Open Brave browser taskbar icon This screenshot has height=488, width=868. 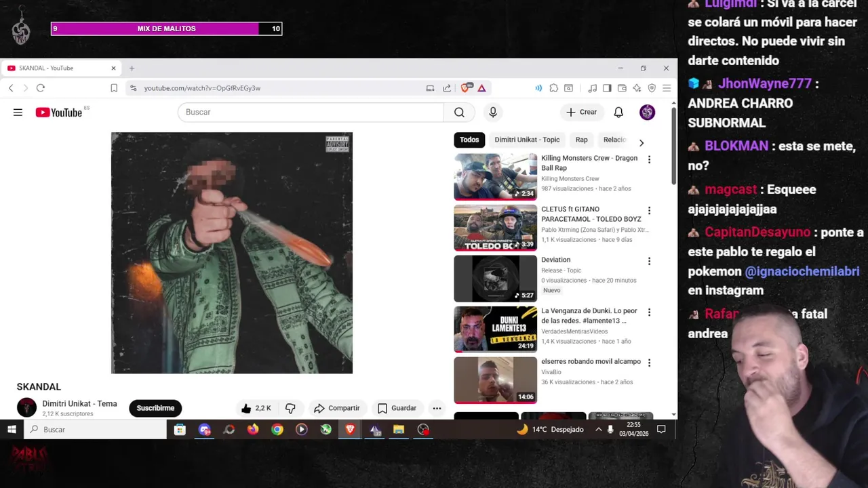tap(350, 429)
